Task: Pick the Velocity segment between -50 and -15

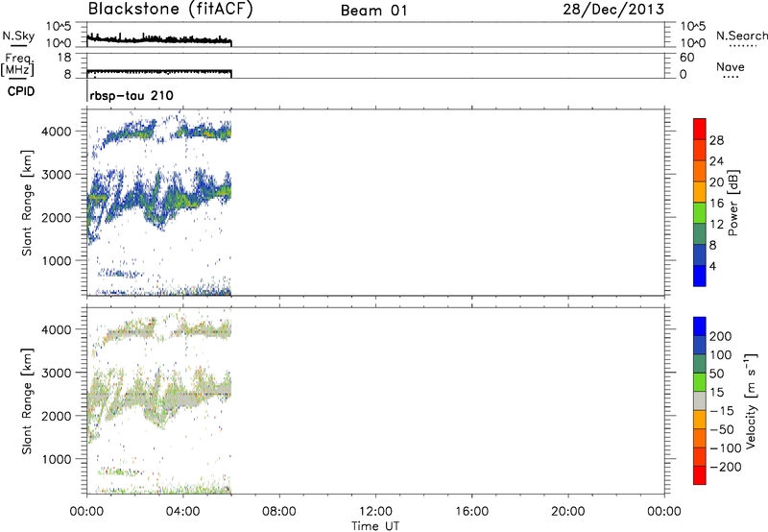Action: click(700, 420)
